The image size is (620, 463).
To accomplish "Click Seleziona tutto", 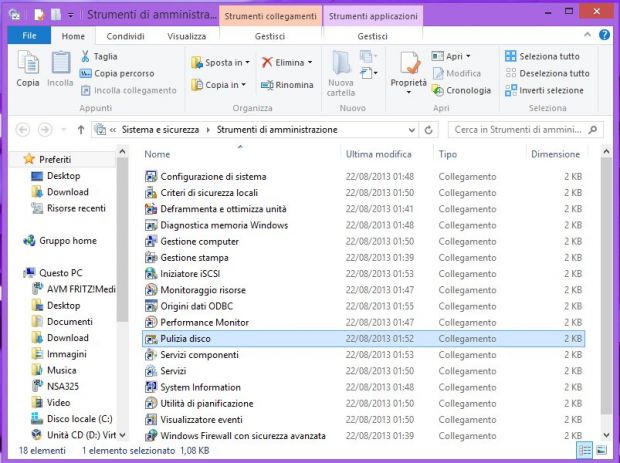I will 542,56.
